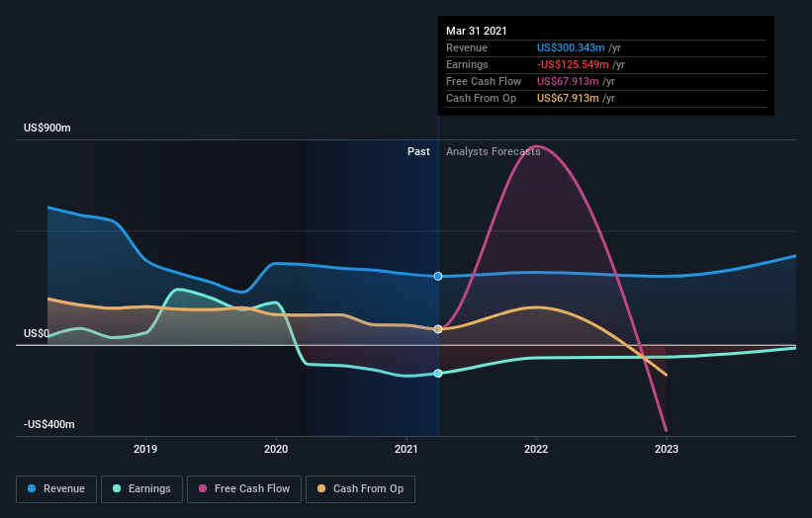Screen dimensions: 812x518
Task: Click the Past section label
Action: click(418, 151)
